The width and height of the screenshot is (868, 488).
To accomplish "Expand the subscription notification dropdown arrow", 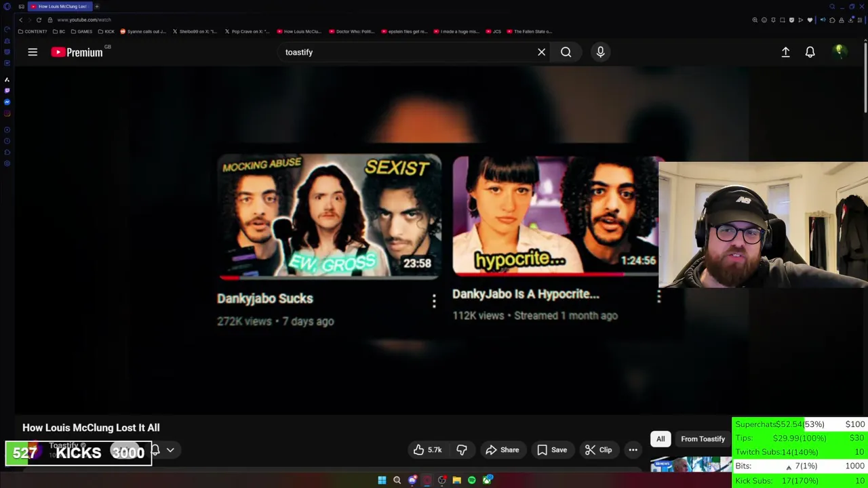I will [170, 450].
